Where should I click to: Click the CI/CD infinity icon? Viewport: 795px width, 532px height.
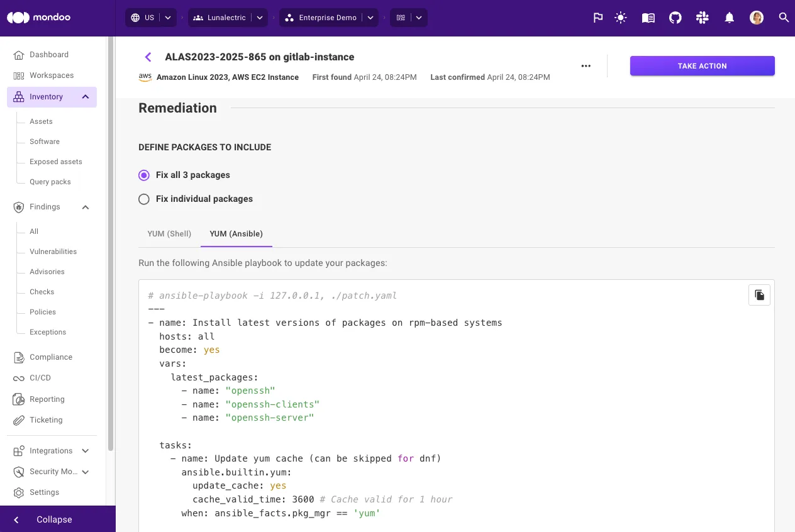click(x=19, y=378)
